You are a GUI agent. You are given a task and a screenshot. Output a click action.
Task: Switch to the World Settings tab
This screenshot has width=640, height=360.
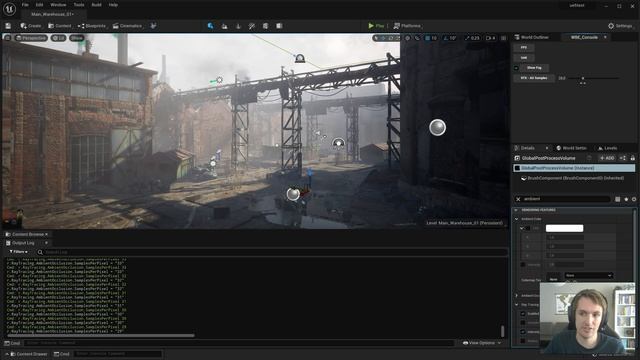(571, 148)
